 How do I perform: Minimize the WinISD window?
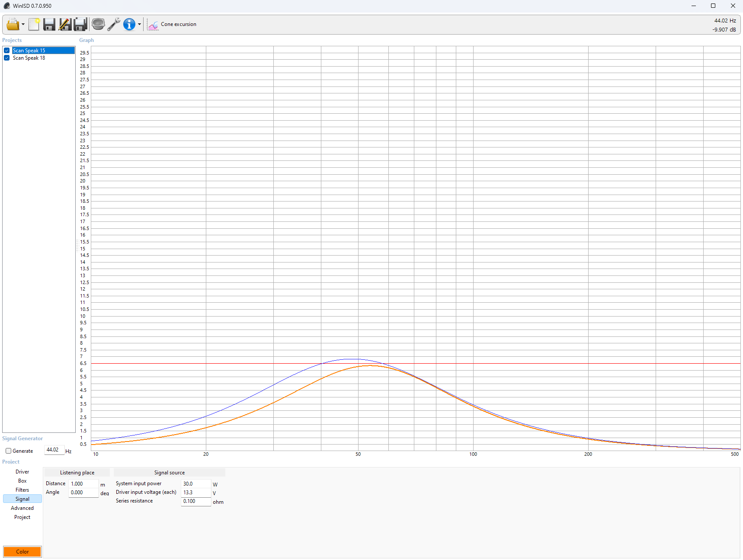tap(694, 6)
